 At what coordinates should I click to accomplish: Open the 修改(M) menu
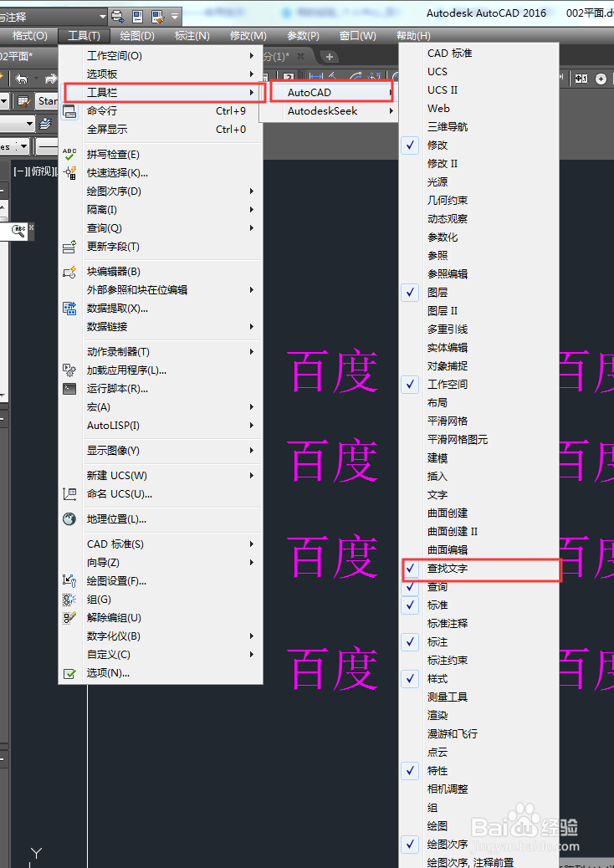pyautogui.click(x=248, y=36)
